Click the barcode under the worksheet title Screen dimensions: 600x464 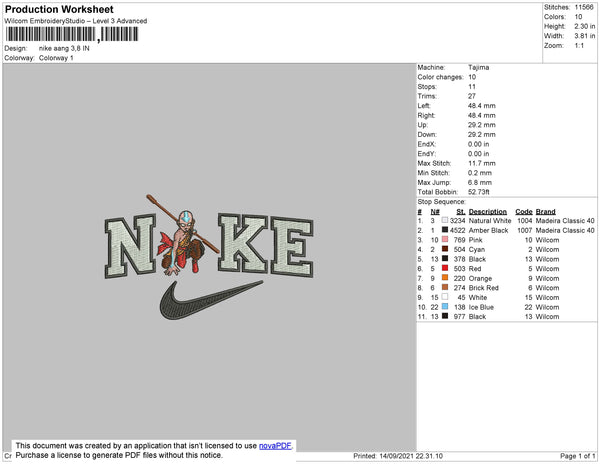[72, 34]
